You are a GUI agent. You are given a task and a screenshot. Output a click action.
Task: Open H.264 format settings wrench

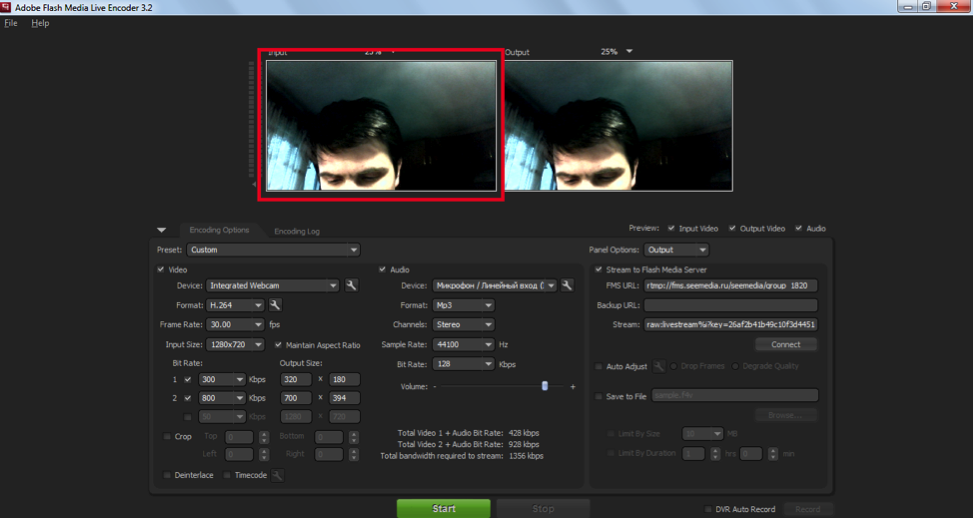[275, 305]
